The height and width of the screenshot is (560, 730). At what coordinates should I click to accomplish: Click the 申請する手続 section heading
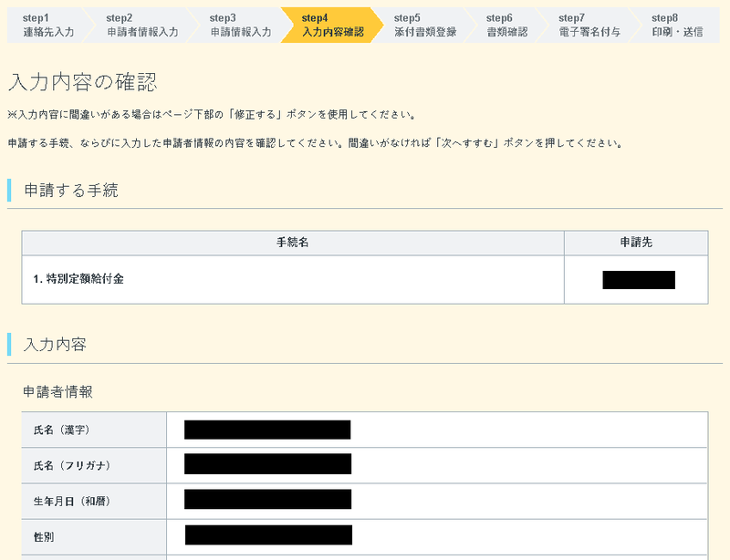tap(71, 191)
